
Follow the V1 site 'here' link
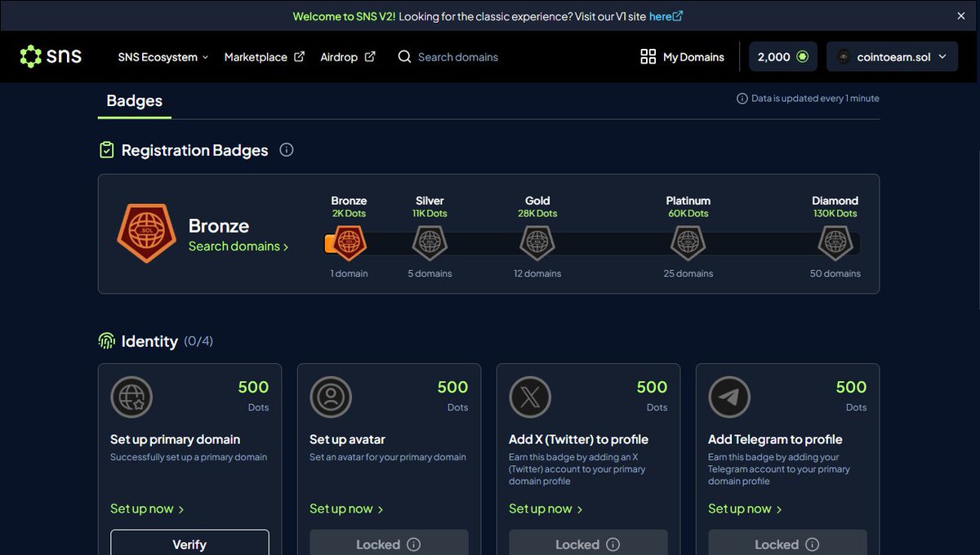pyautogui.click(x=666, y=16)
